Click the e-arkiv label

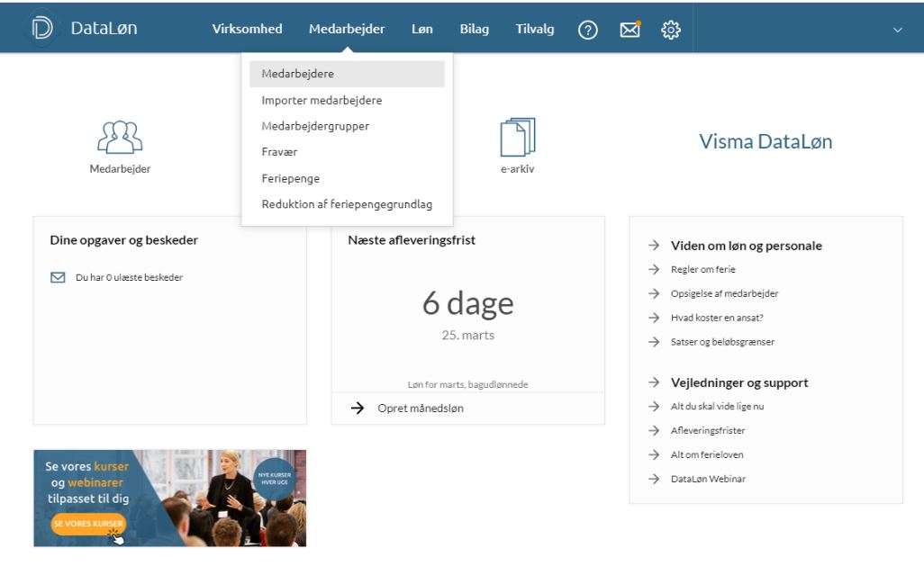[518, 169]
